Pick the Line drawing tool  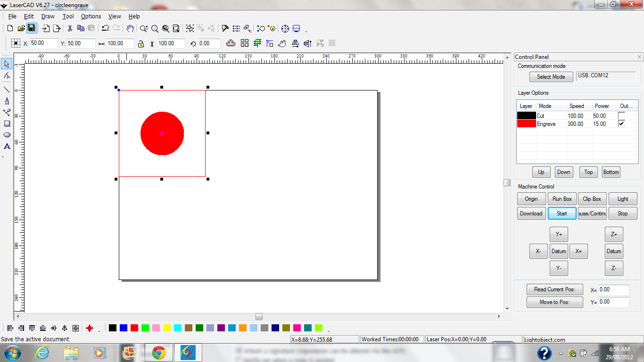7,89
